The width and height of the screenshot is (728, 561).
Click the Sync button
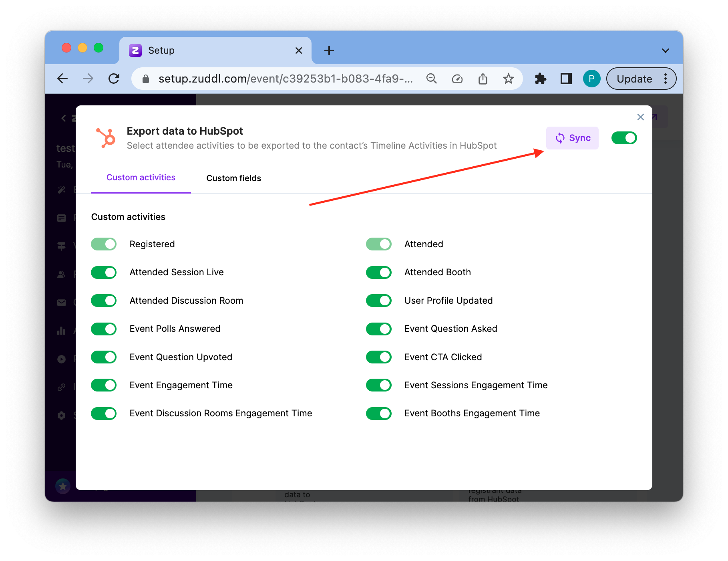click(572, 138)
